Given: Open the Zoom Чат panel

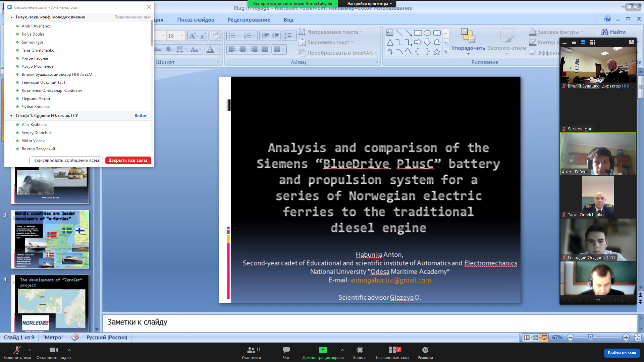Looking at the screenshot, I should pyautogui.click(x=286, y=353).
